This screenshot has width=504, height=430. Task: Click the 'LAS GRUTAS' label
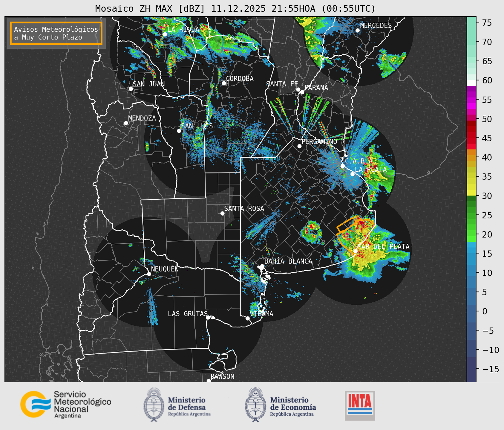[188, 314]
